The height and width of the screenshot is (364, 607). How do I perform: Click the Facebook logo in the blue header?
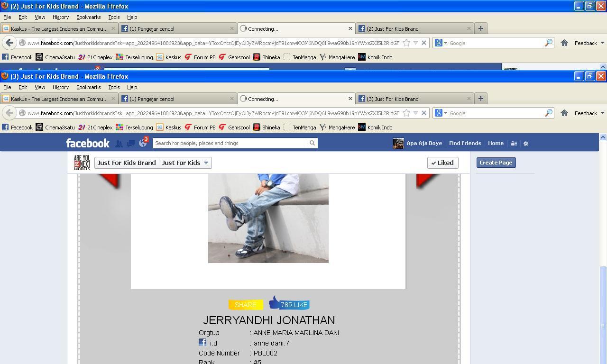[x=88, y=143]
